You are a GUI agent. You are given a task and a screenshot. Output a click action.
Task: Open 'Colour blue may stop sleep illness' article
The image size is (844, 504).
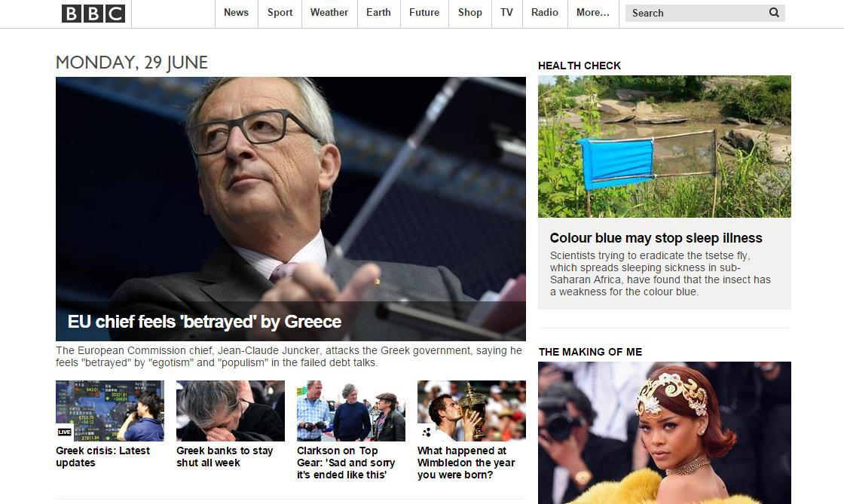[656, 238]
